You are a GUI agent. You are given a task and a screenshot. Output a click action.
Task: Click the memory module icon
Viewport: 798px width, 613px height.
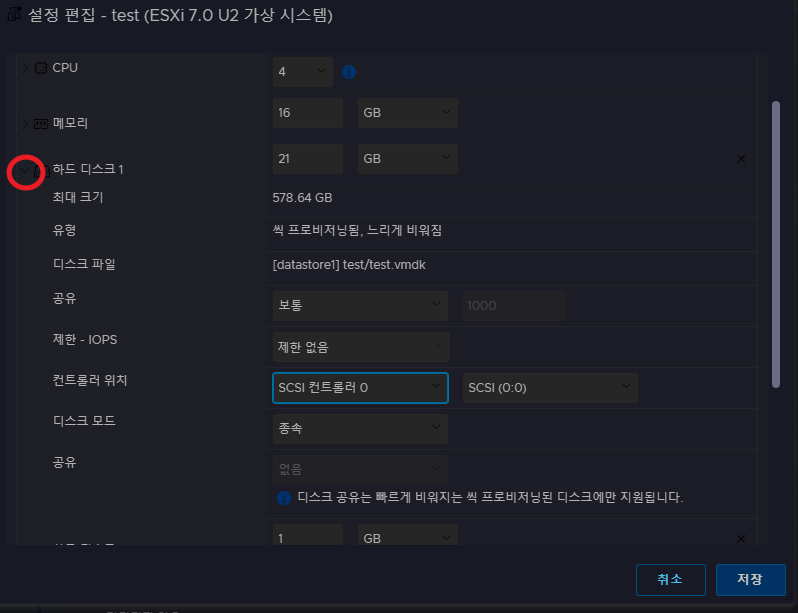click(41, 124)
